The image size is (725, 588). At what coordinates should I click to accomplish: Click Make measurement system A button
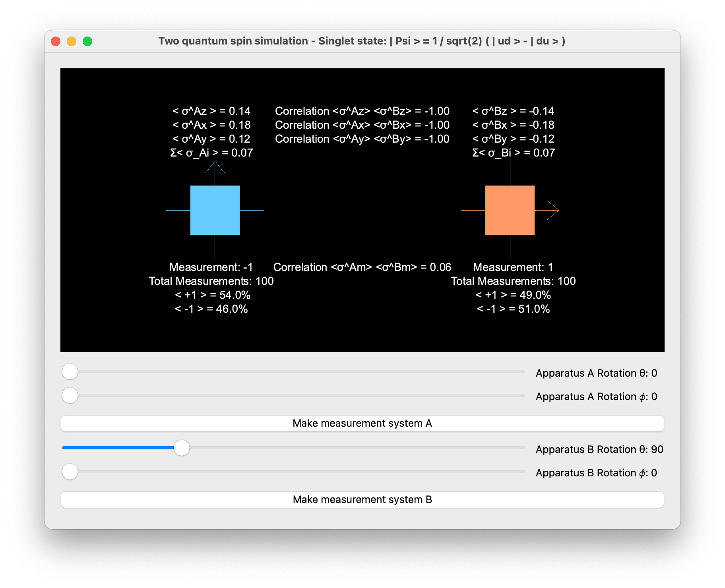362,423
